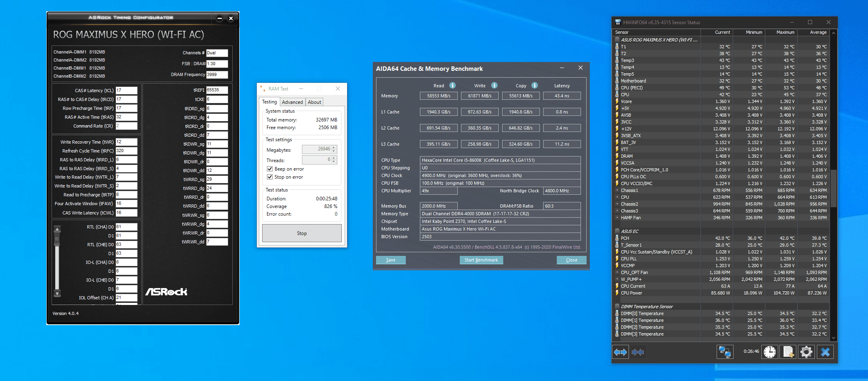This screenshot has height=381, width=868.
Task: Open the Advanced tab in RAM Test
Action: [292, 102]
